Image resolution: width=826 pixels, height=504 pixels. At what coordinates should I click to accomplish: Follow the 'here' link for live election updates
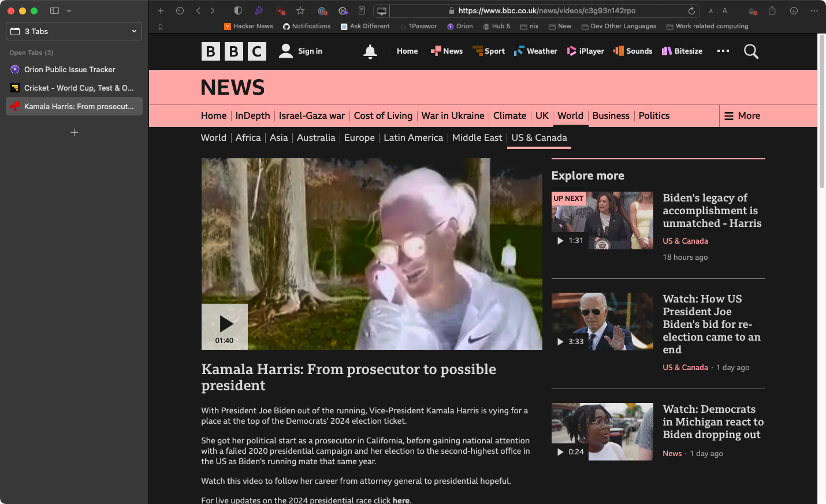pyautogui.click(x=401, y=500)
